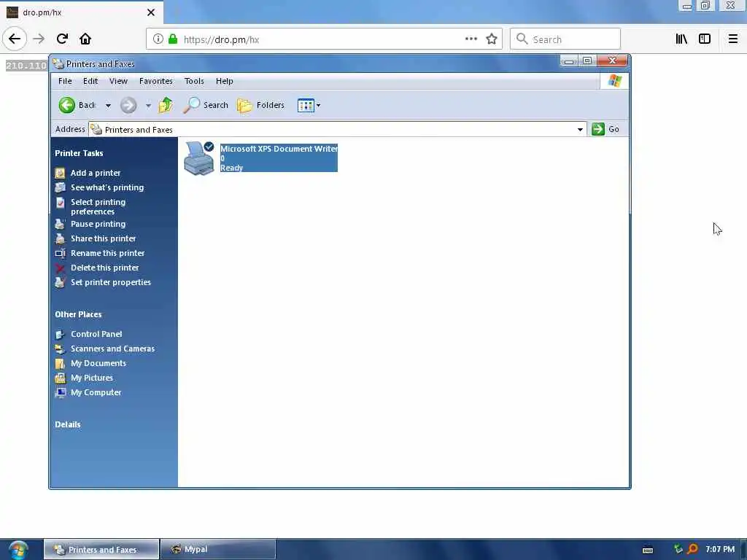Reload the dro.pm/hx page
The image size is (747, 560).
pos(62,39)
